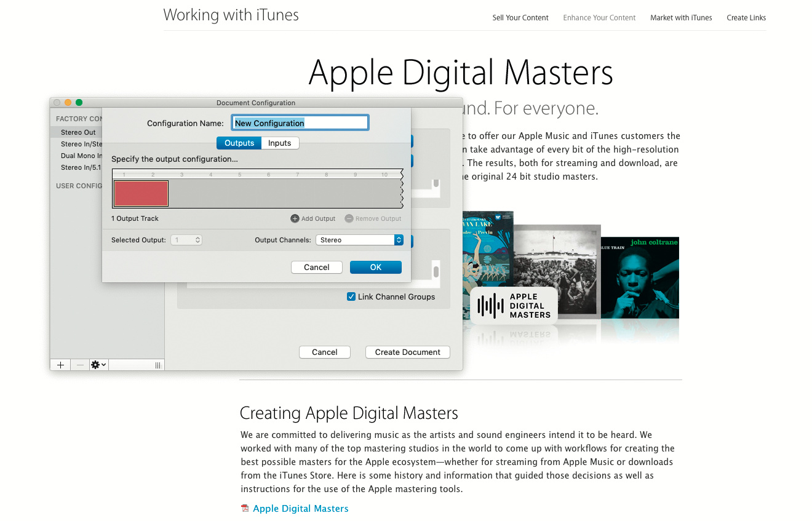812x521 pixels.
Task: Confirm the new configuration with OK
Action: 376,267
